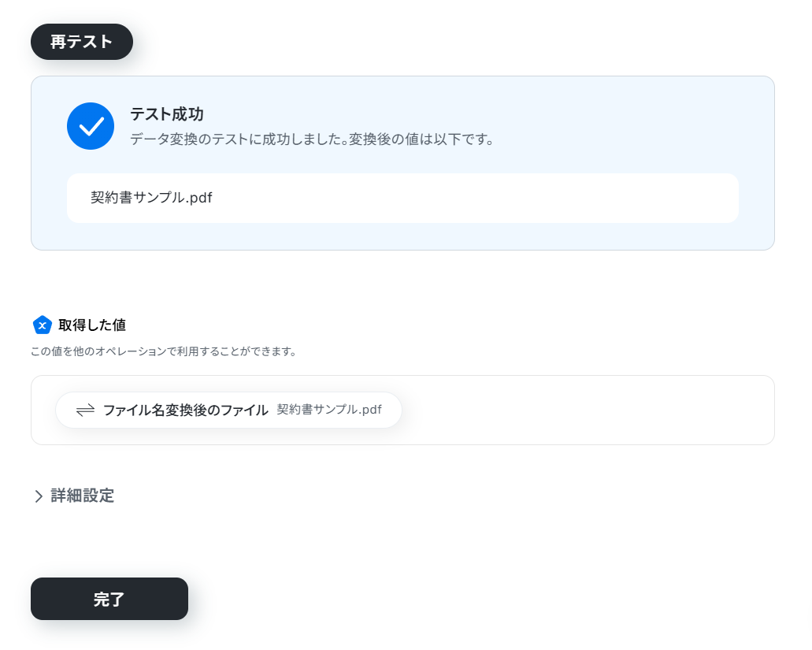
Task: Click the 取得した値 section title
Action: point(91,325)
